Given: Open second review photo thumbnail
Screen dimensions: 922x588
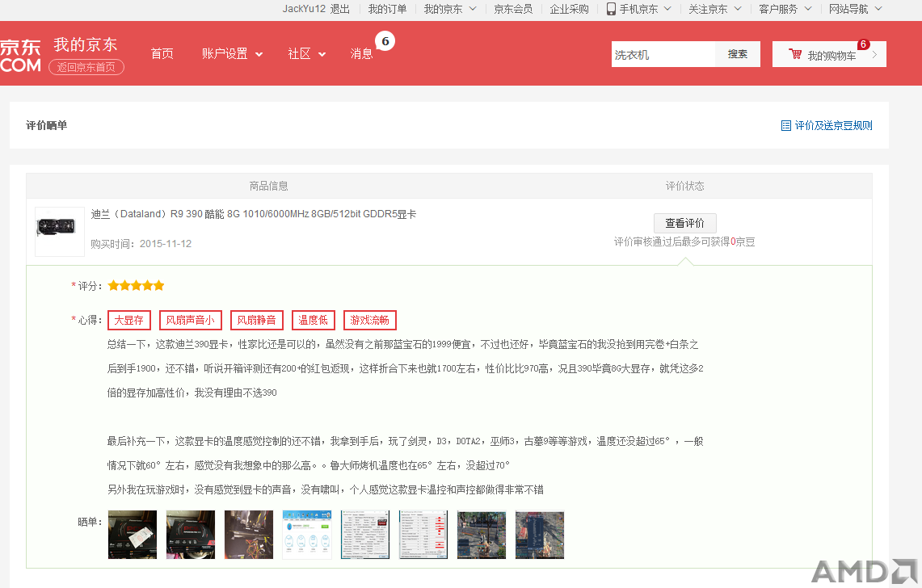Looking at the screenshot, I should pyautogui.click(x=191, y=535).
